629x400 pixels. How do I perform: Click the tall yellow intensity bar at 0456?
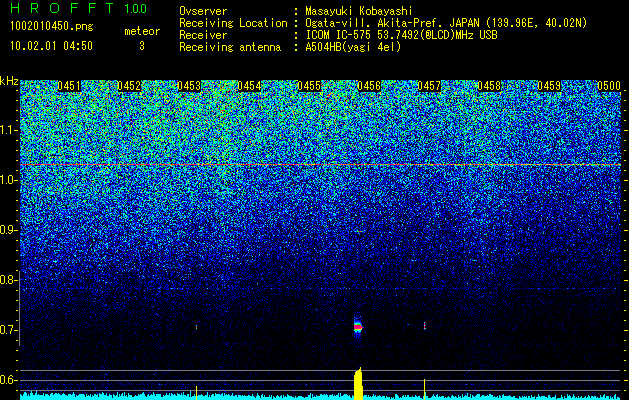tap(358, 384)
